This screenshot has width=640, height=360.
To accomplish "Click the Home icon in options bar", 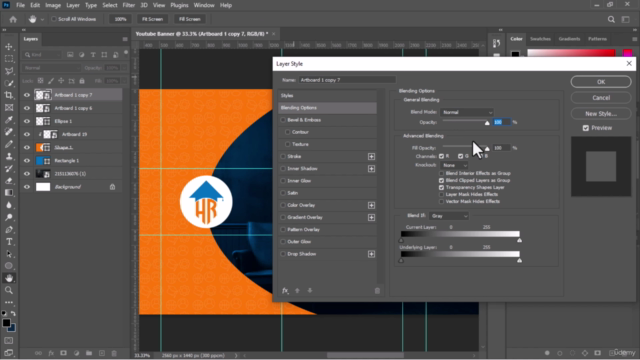I will (13, 19).
